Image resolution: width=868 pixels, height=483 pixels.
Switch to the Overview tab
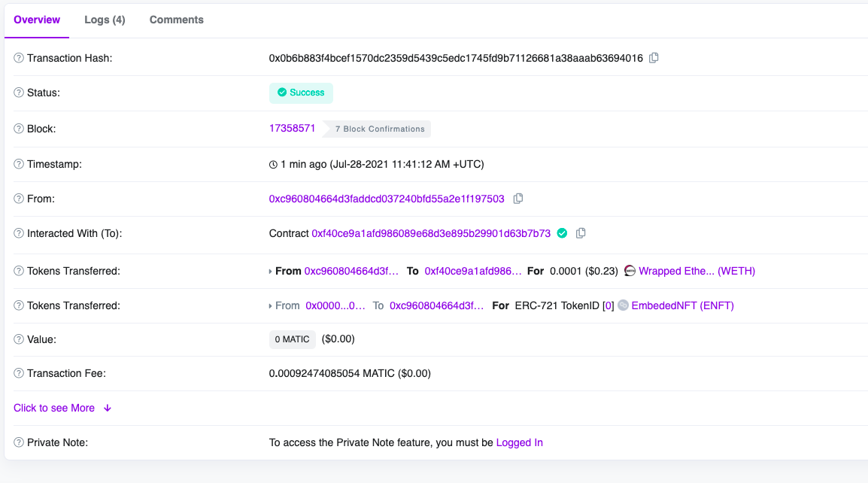37,20
